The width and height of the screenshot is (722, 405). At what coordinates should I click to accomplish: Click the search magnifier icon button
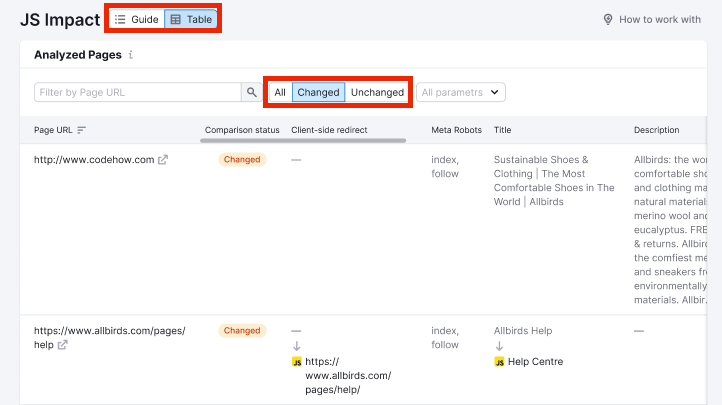[x=252, y=92]
